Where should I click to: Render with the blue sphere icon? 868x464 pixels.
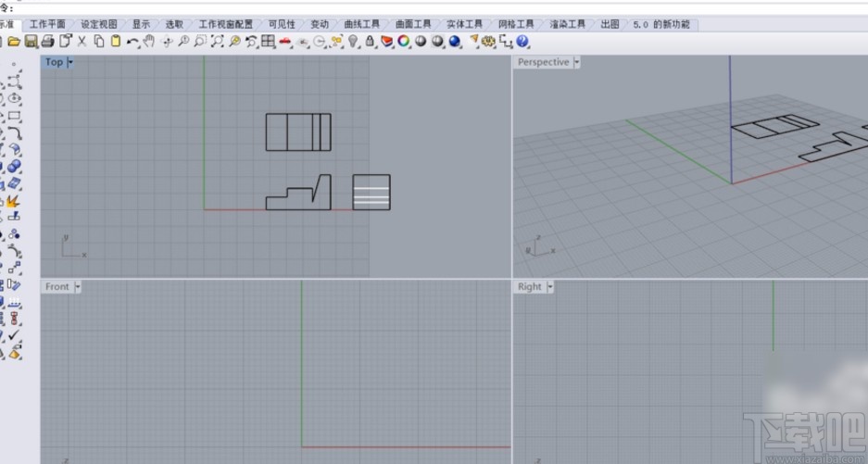click(x=455, y=42)
